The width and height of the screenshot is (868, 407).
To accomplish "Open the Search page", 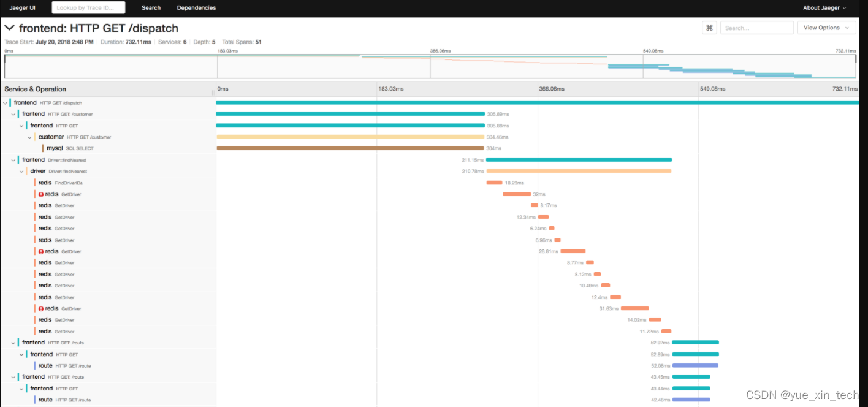I will click(151, 8).
